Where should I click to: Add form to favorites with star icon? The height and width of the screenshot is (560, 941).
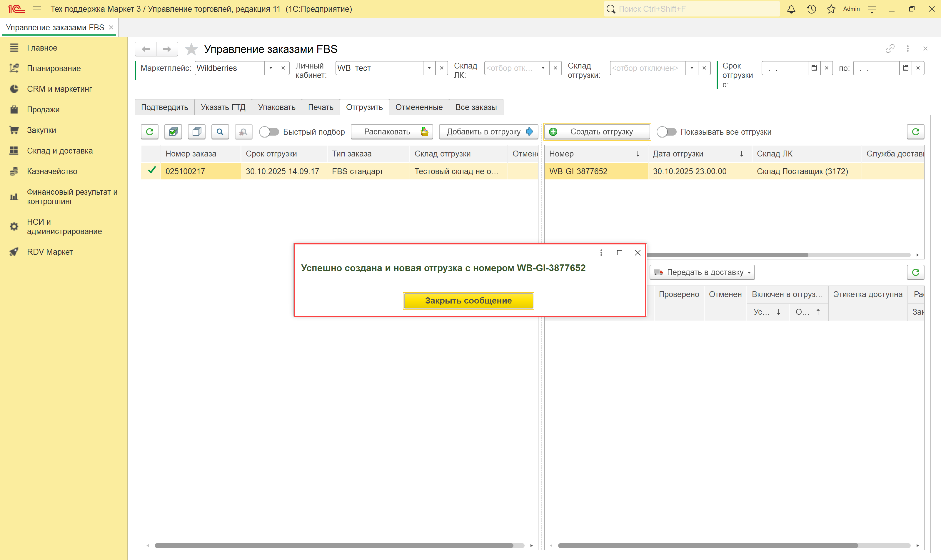click(191, 49)
